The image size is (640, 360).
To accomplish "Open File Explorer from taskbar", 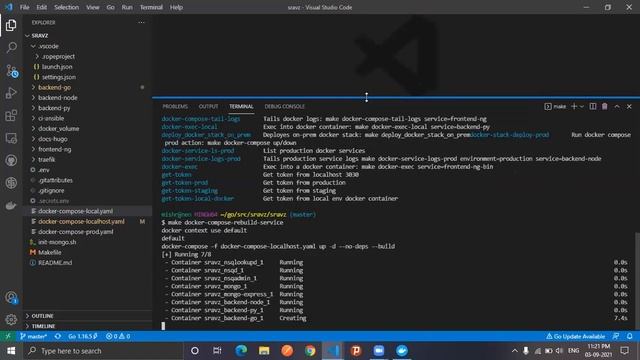I will pos(264,351).
